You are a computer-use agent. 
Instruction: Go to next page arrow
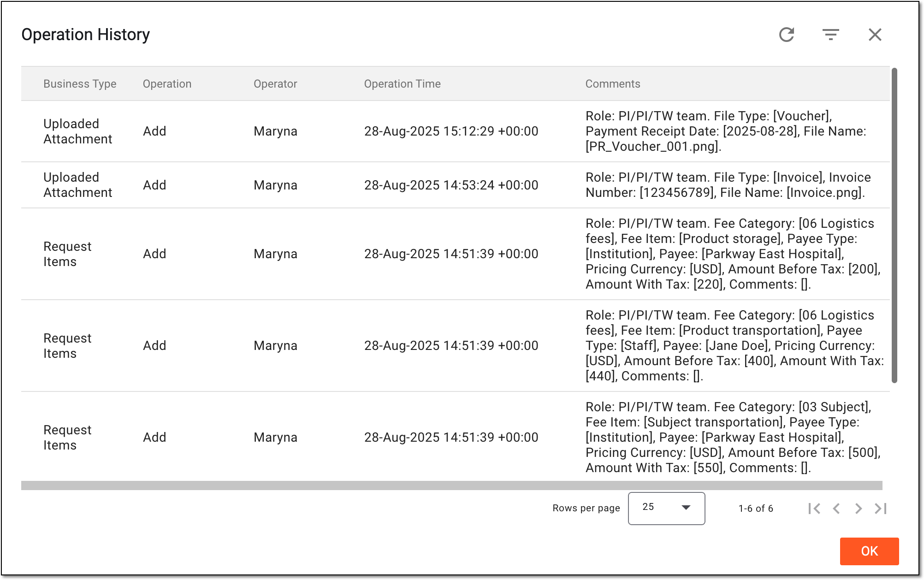(858, 509)
